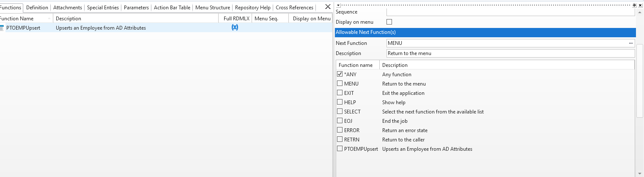The image size is (644, 177).
Task: Click the Full RDMLX column header
Action: (x=235, y=19)
